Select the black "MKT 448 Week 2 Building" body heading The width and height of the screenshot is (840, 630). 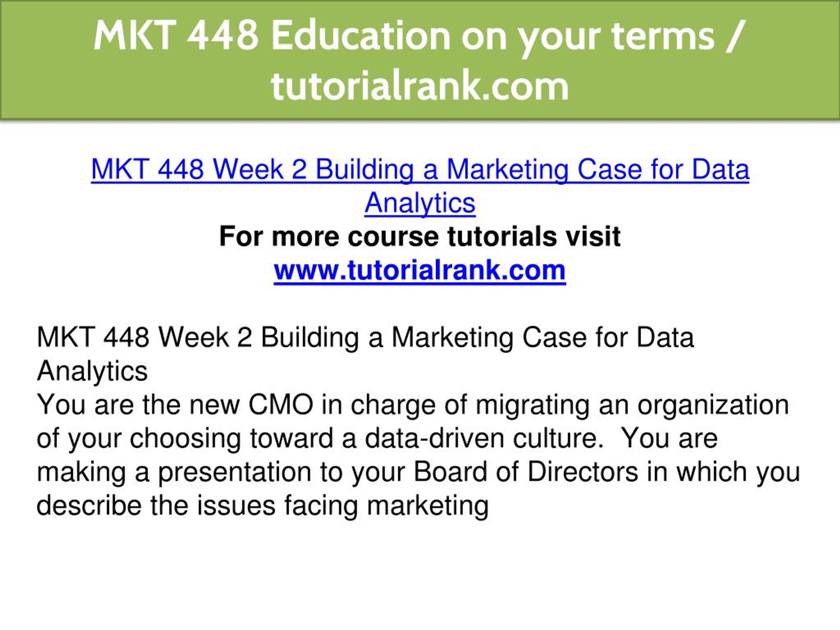(198, 338)
